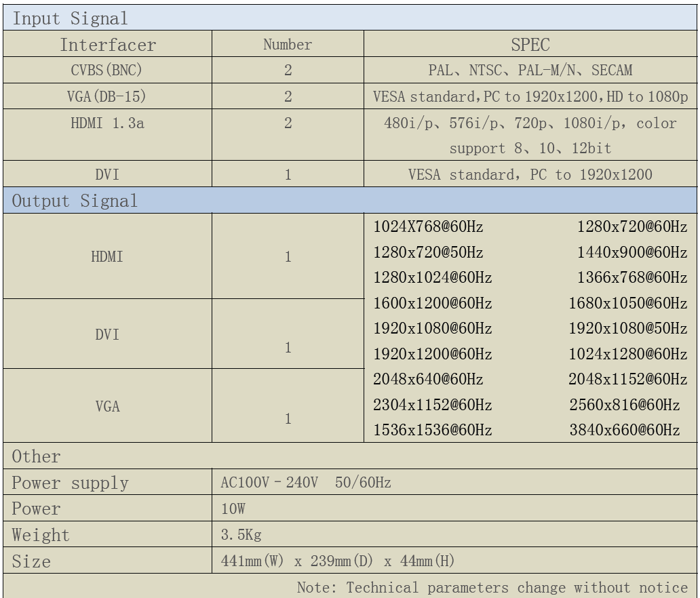This screenshot has height=598, width=700.
Task: Click the output 'VGA' cell
Action: (x=108, y=405)
